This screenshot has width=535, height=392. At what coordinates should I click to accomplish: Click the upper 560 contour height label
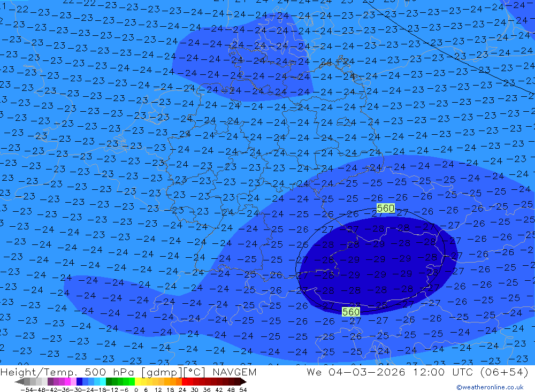click(386, 208)
